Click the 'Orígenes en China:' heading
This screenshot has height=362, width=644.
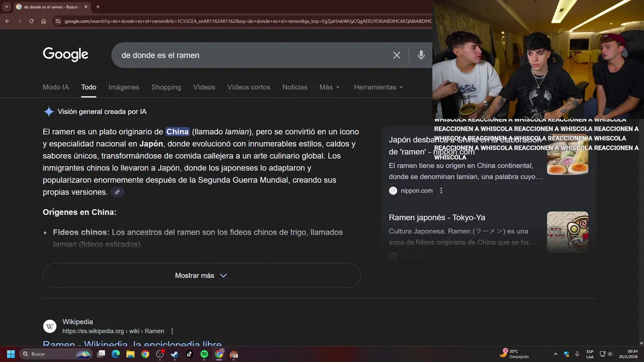point(79,212)
